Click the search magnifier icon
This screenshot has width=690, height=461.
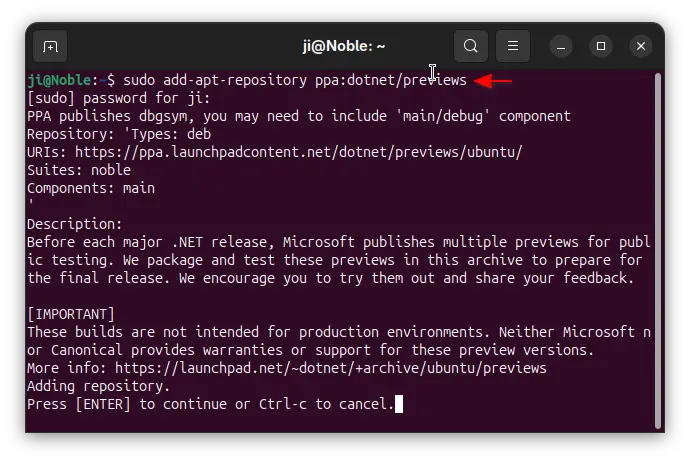click(470, 46)
